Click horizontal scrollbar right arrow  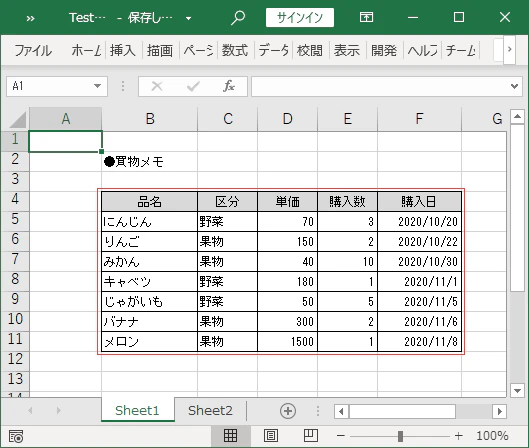tap(500, 411)
